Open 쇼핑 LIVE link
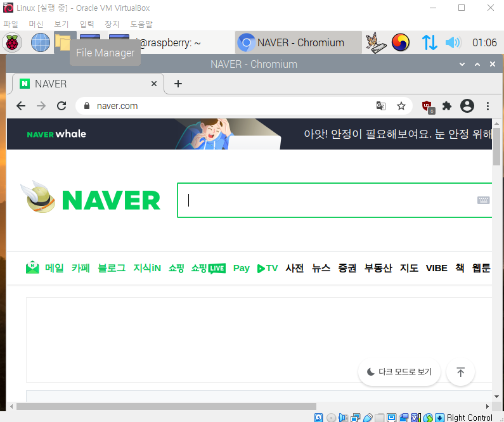Image resolution: width=504 pixels, height=422 pixels. pyautogui.click(x=209, y=268)
